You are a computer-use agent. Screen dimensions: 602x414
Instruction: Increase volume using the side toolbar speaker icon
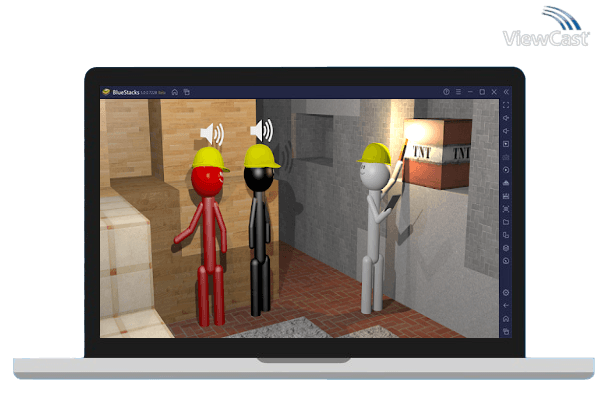pos(506,118)
